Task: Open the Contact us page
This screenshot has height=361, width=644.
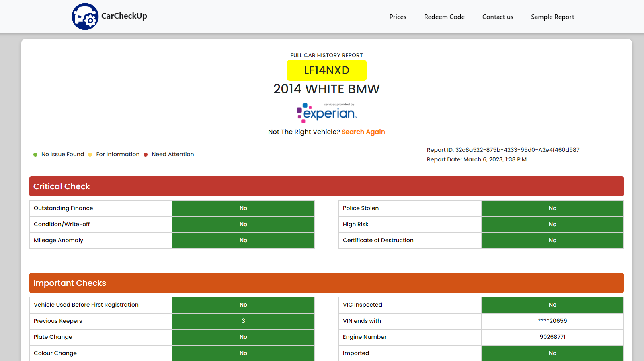Action: (498, 17)
